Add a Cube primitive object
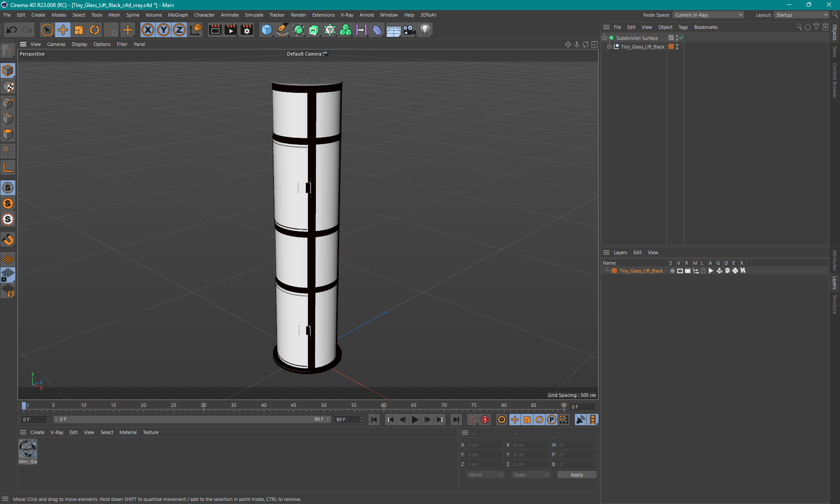Screen dimensions: 840x504 coord(266,30)
